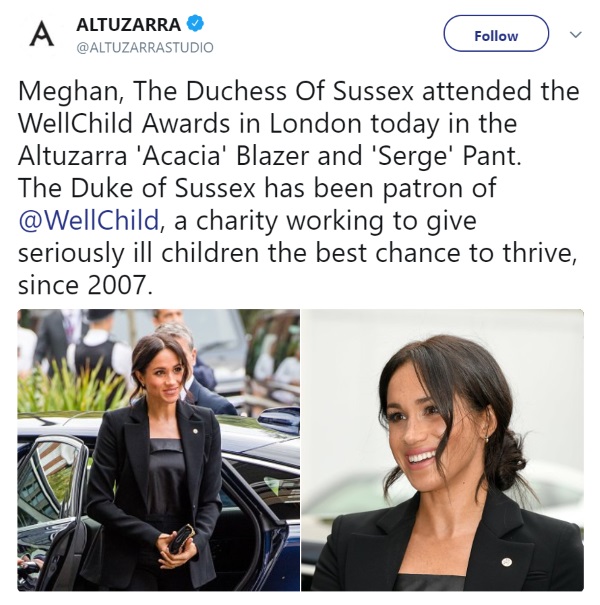Click the black clutch in the left photo
Screen dimensions: 600x605
click(181, 539)
